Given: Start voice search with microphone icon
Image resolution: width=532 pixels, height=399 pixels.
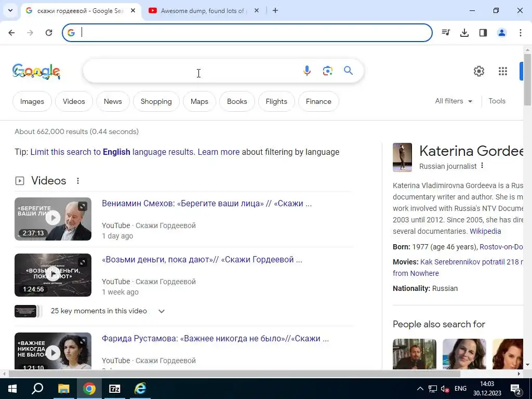Looking at the screenshot, I should [307, 71].
